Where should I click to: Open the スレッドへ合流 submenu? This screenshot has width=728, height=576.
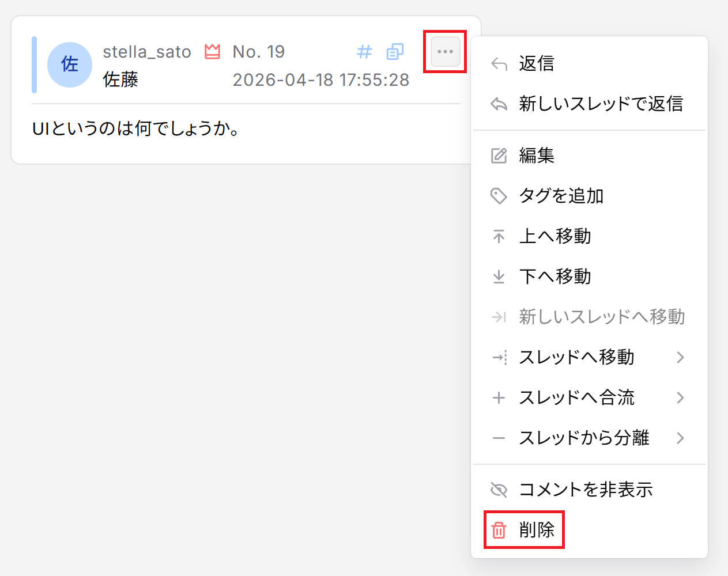(x=589, y=397)
